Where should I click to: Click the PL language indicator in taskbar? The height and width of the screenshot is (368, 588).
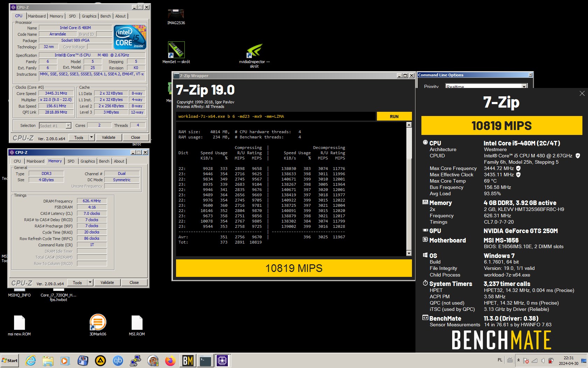(500, 360)
